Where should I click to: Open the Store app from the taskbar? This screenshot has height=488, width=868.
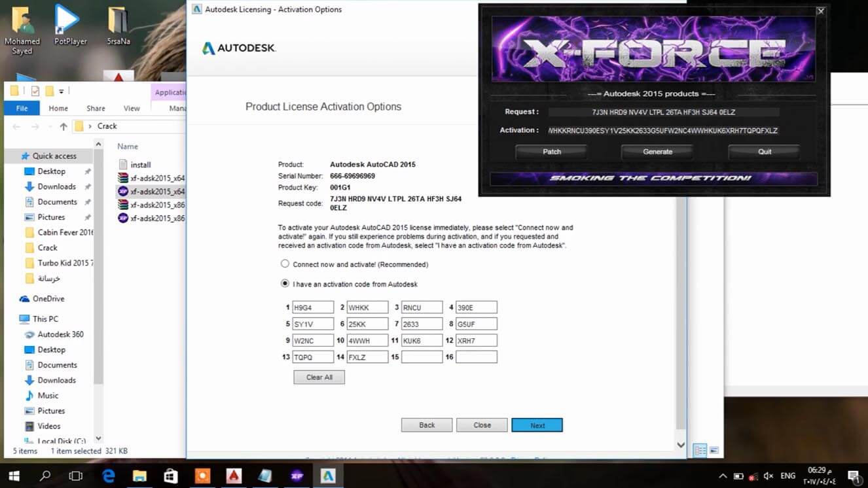(171, 476)
